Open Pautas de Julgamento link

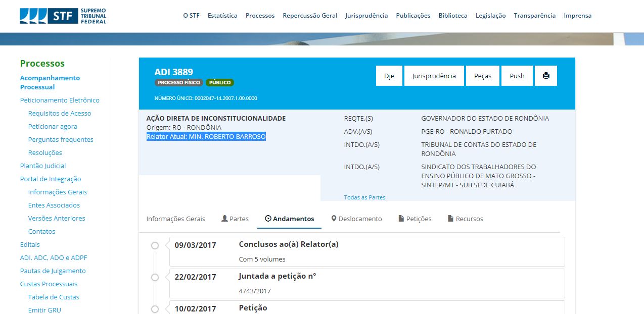coord(53,271)
